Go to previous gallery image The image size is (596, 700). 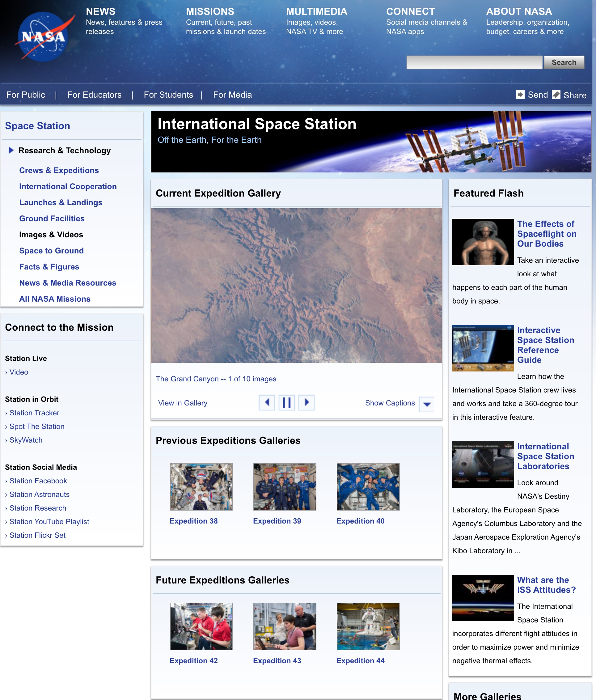[267, 402]
